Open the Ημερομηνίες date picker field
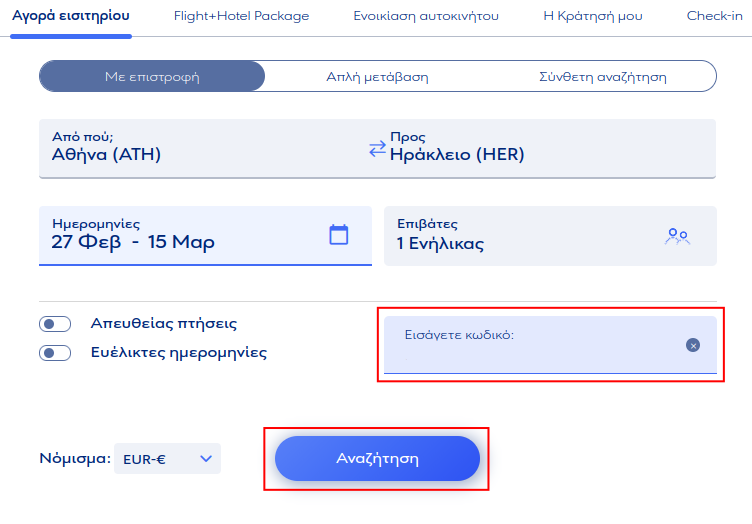The height and width of the screenshot is (524, 752). tap(180, 236)
